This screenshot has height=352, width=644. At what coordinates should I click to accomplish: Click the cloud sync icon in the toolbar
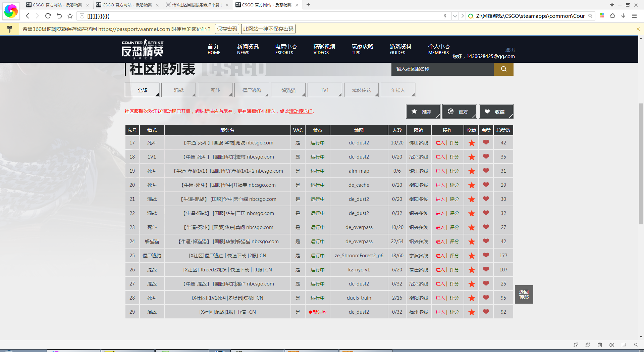pyautogui.click(x=612, y=16)
